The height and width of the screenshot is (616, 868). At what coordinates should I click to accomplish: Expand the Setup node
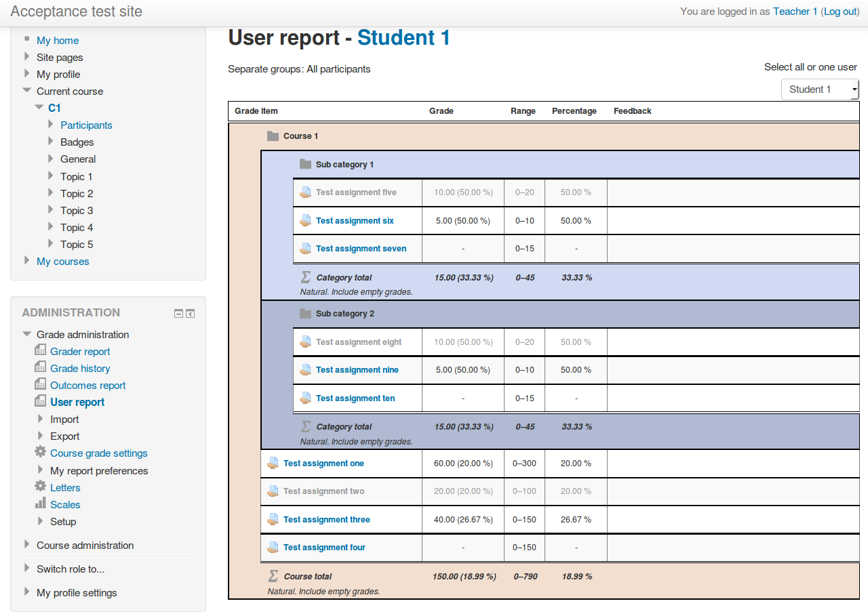point(41,521)
